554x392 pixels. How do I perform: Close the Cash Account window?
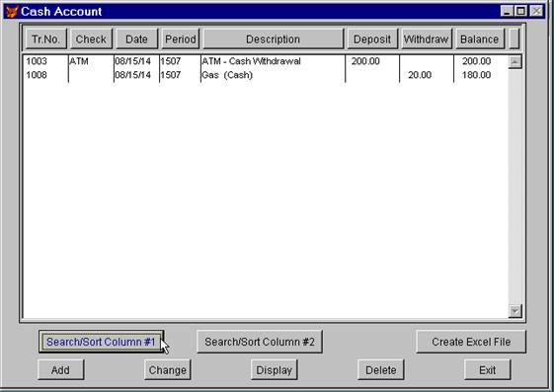[x=536, y=11]
